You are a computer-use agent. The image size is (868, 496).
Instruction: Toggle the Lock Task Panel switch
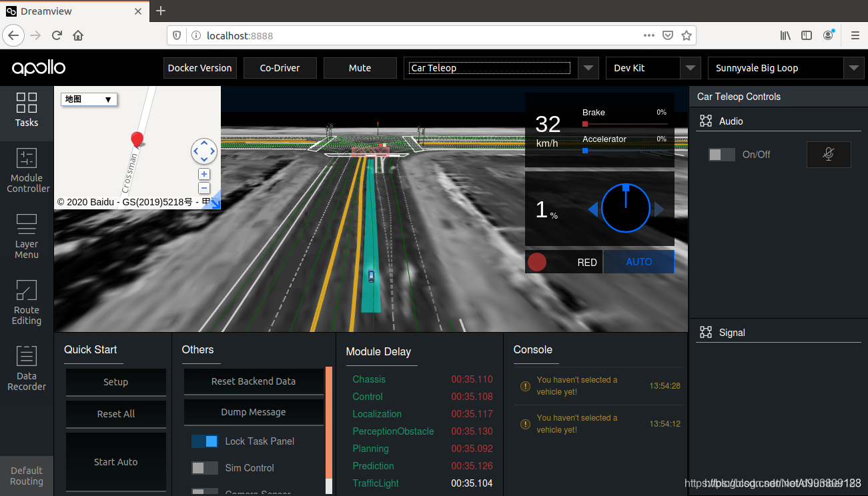tap(204, 441)
